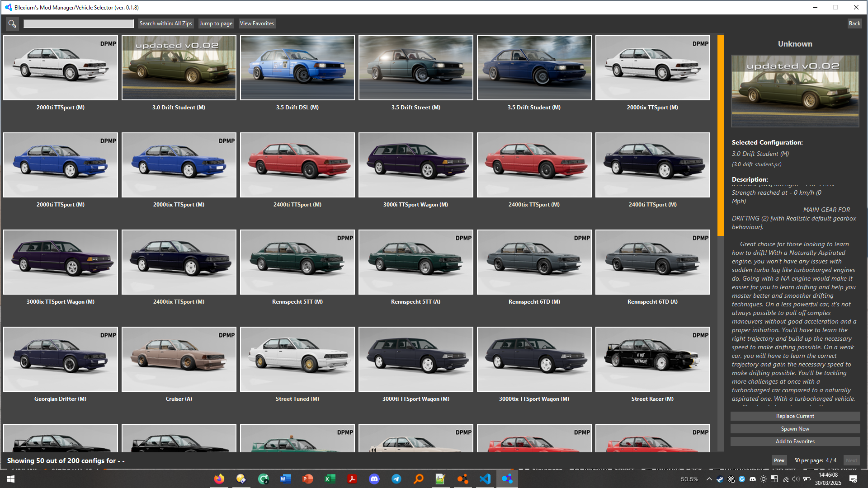The width and height of the screenshot is (868, 488).
Task: Open Telegram from the taskbar
Action: click(x=396, y=479)
